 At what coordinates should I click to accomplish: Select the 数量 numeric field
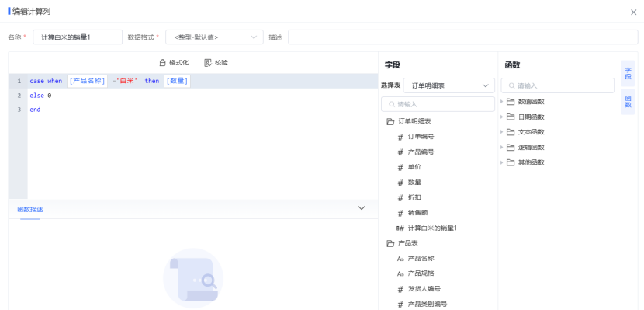tap(414, 182)
